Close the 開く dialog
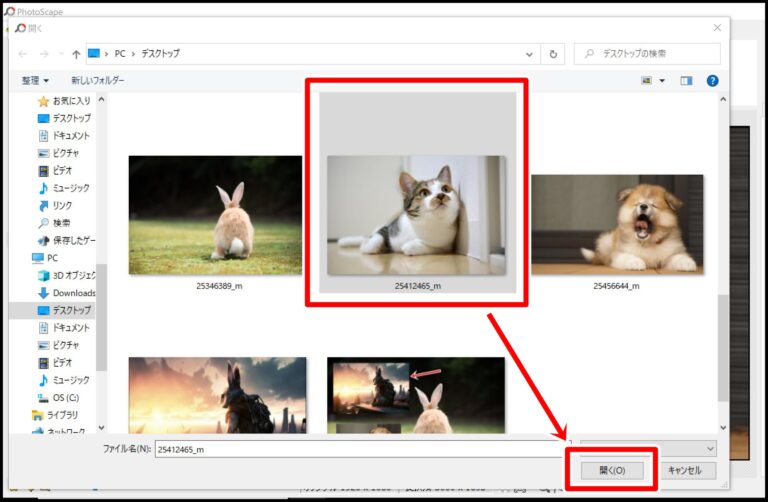The width and height of the screenshot is (768, 502). [x=717, y=28]
